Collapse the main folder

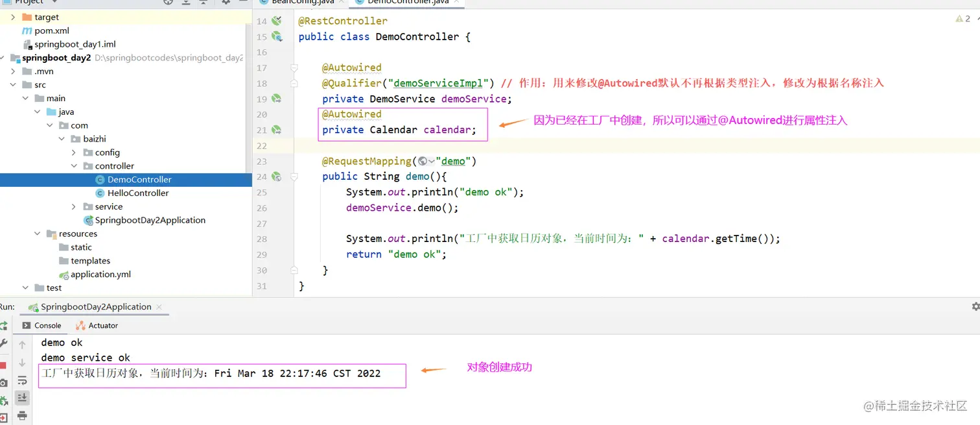click(x=25, y=99)
